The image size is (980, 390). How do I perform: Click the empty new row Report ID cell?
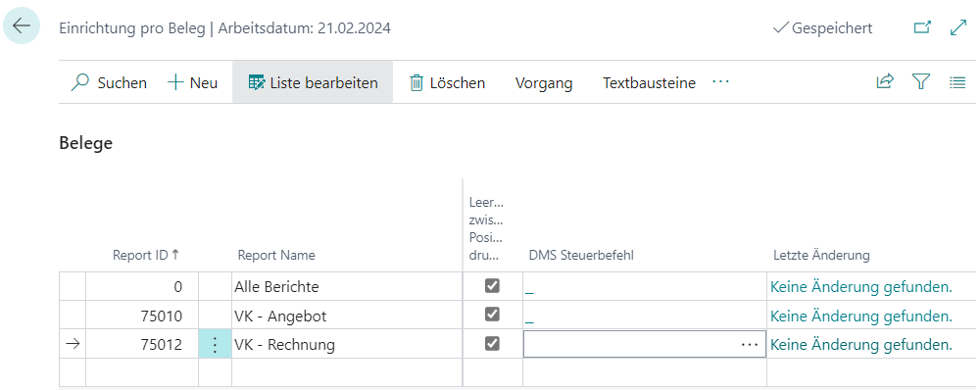pyautogui.click(x=142, y=372)
